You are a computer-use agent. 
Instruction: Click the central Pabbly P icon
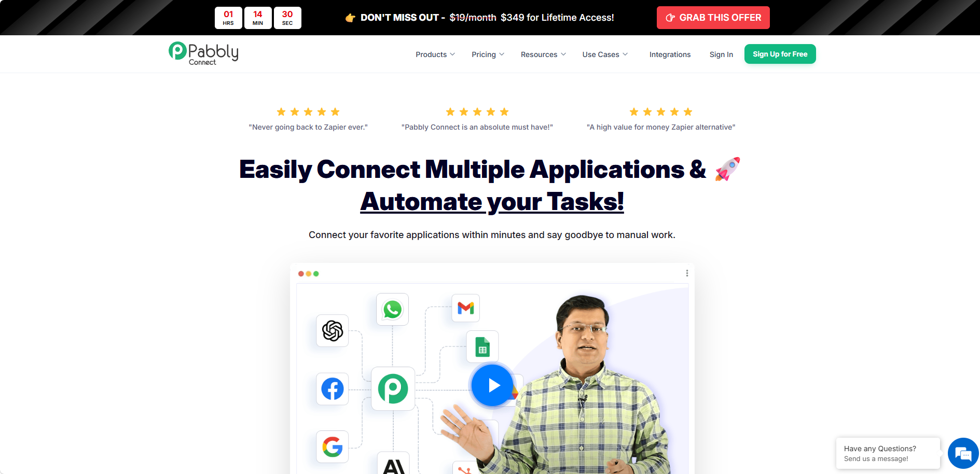(x=393, y=389)
